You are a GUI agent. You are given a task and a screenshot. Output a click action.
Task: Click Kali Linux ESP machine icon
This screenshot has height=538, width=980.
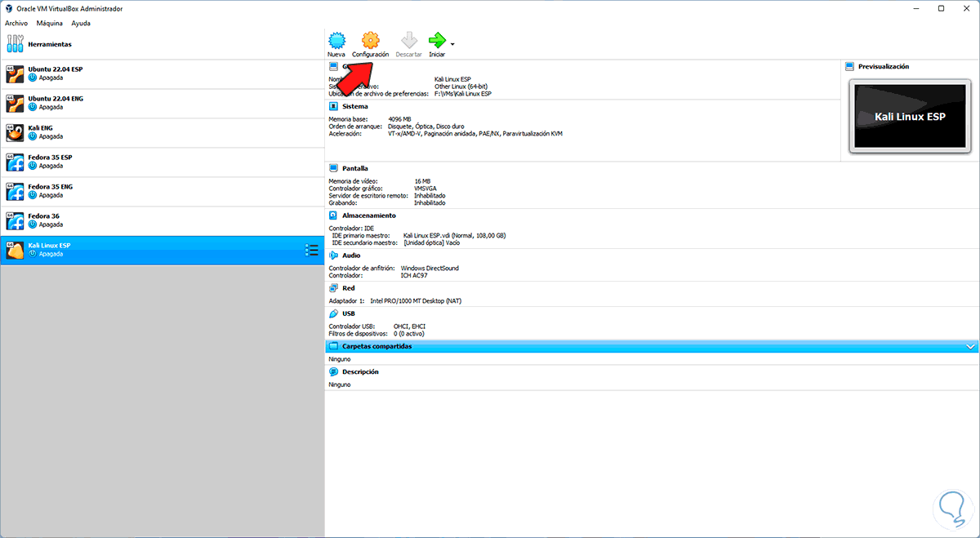(x=15, y=250)
